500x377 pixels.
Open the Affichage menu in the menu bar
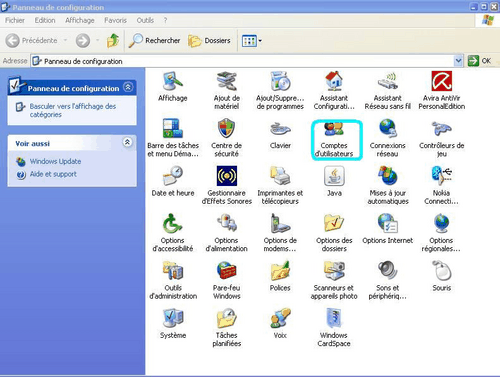80,20
